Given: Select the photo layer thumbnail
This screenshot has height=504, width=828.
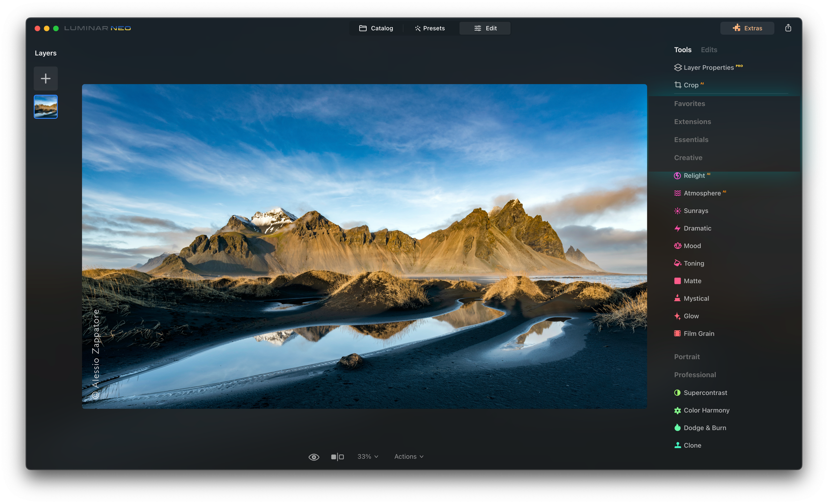Looking at the screenshot, I should [45, 106].
